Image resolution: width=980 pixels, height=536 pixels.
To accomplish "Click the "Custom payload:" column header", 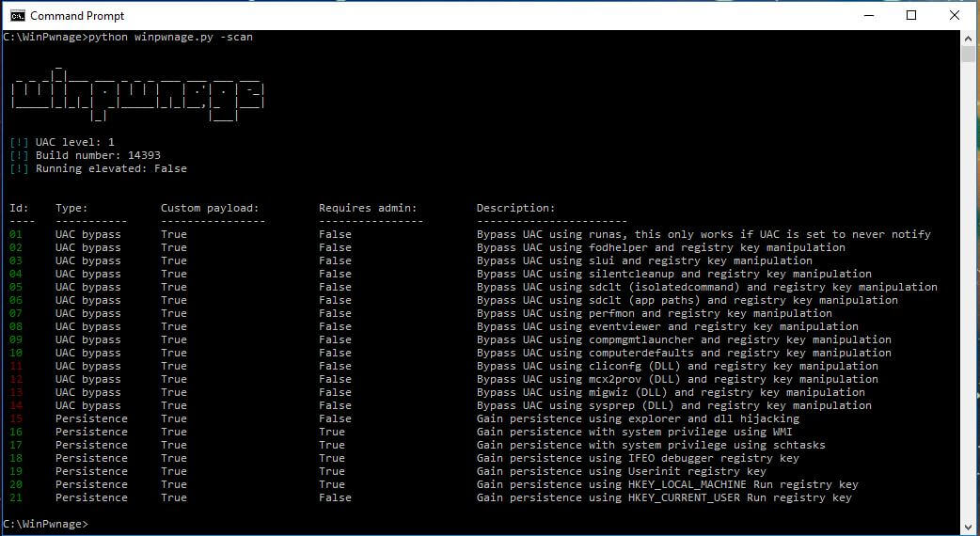I will click(209, 208).
